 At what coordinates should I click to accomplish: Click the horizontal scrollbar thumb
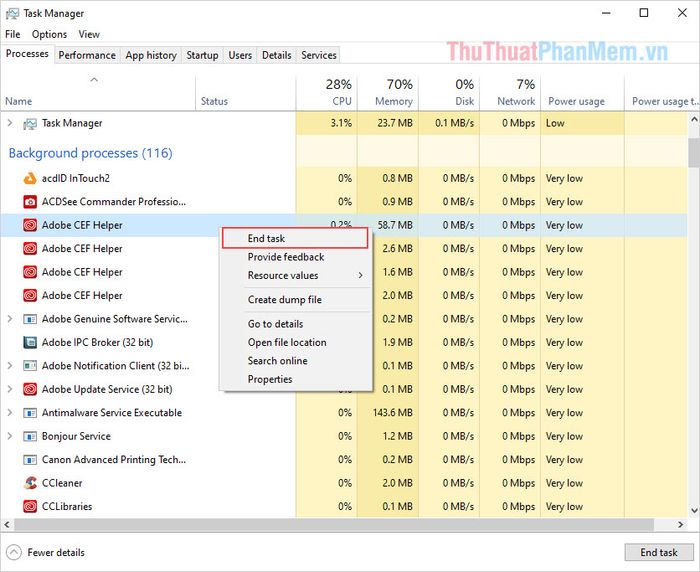pos(334,524)
